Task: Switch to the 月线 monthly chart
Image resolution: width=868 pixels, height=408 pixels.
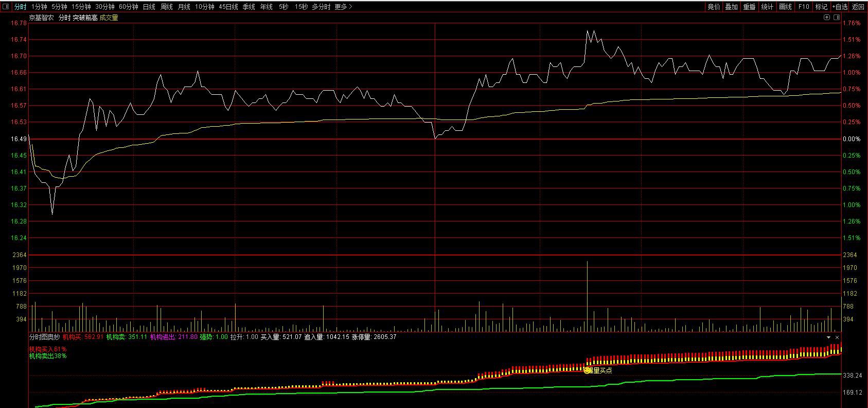Action: (x=184, y=7)
